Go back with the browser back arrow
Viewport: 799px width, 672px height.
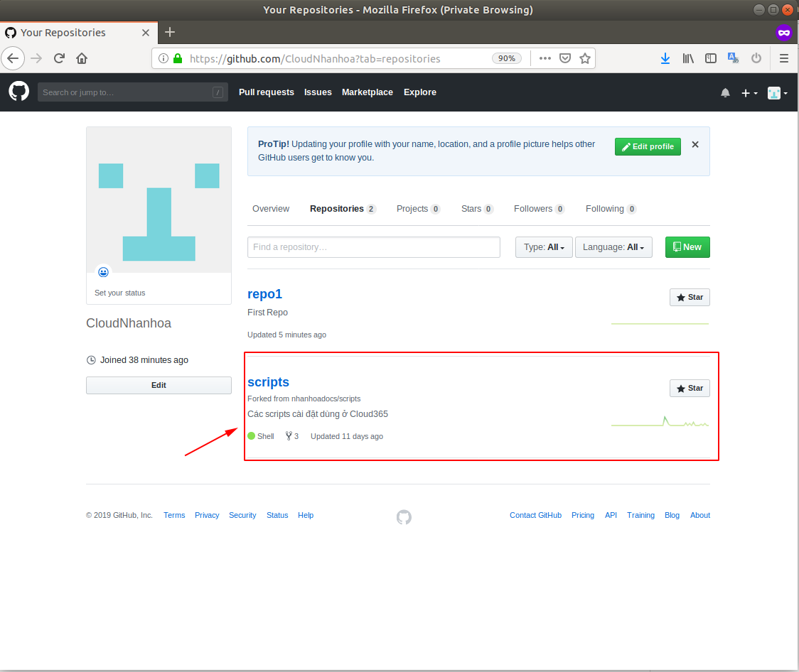coord(14,58)
